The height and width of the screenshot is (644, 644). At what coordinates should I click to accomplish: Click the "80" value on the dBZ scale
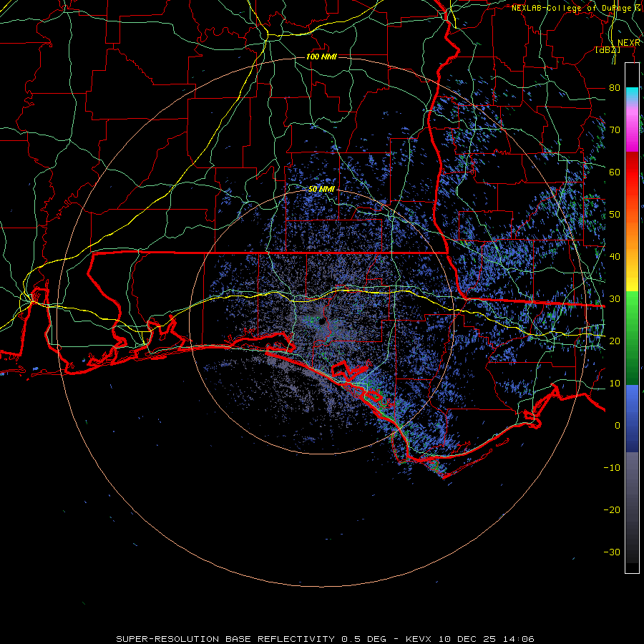tap(615, 88)
